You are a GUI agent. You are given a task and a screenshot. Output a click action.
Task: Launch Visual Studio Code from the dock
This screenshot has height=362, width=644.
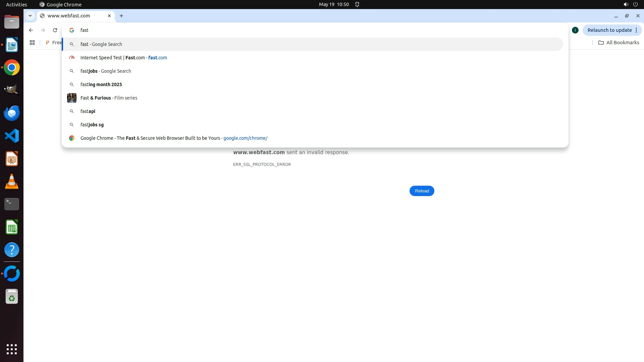click(12, 136)
